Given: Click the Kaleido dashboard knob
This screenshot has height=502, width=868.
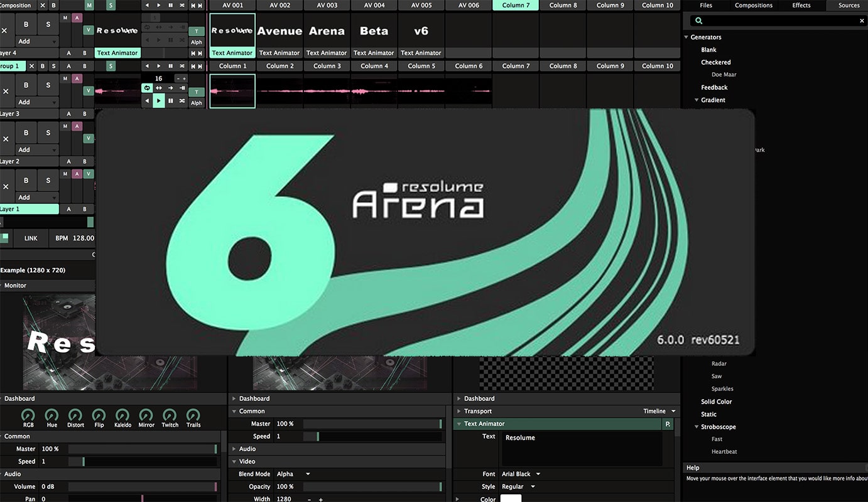Looking at the screenshot, I should (122, 415).
